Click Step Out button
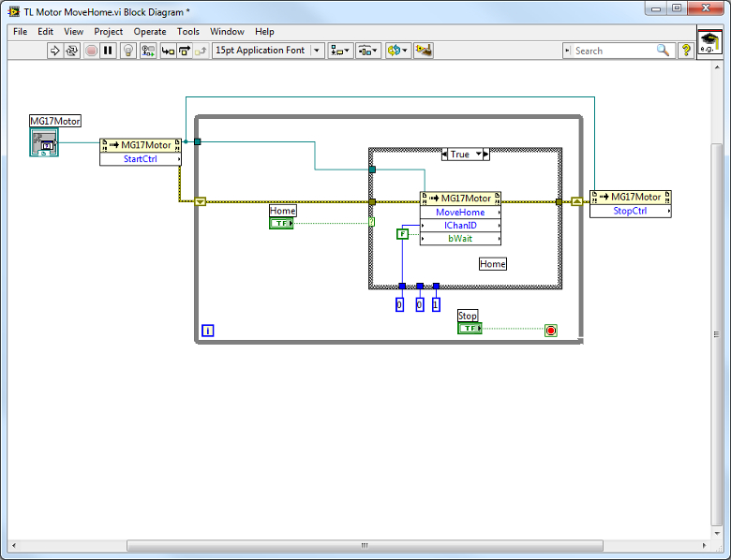The image size is (731, 560). pyautogui.click(x=201, y=51)
